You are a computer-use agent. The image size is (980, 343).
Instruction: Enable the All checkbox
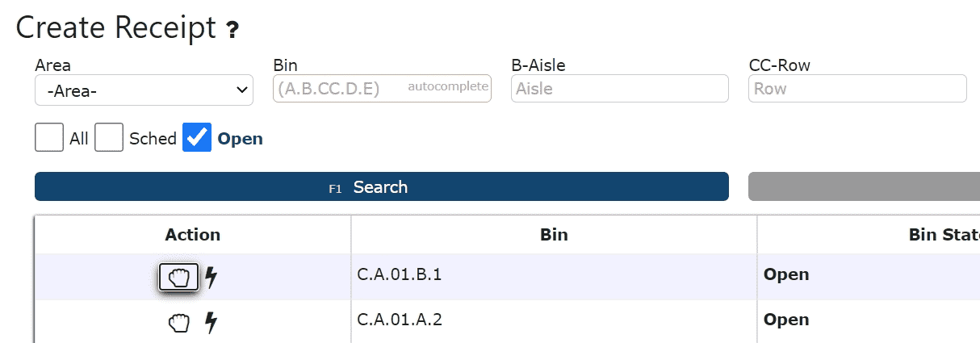pos(49,137)
